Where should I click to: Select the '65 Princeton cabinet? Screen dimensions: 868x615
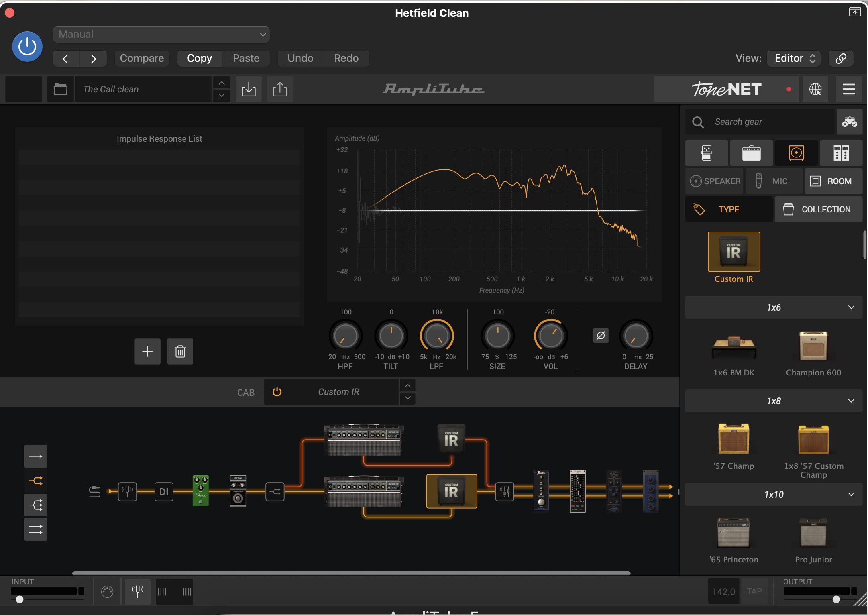pyautogui.click(x=734, y=532)
